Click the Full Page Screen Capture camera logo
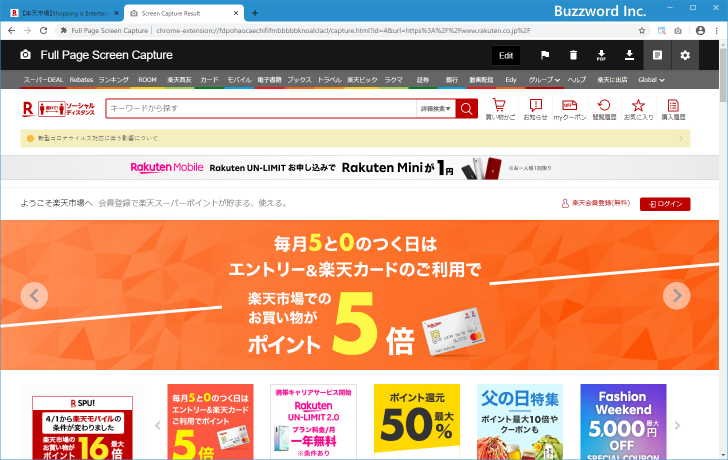The height and width of the screenshot is (460, 728). tap(26, 55)
